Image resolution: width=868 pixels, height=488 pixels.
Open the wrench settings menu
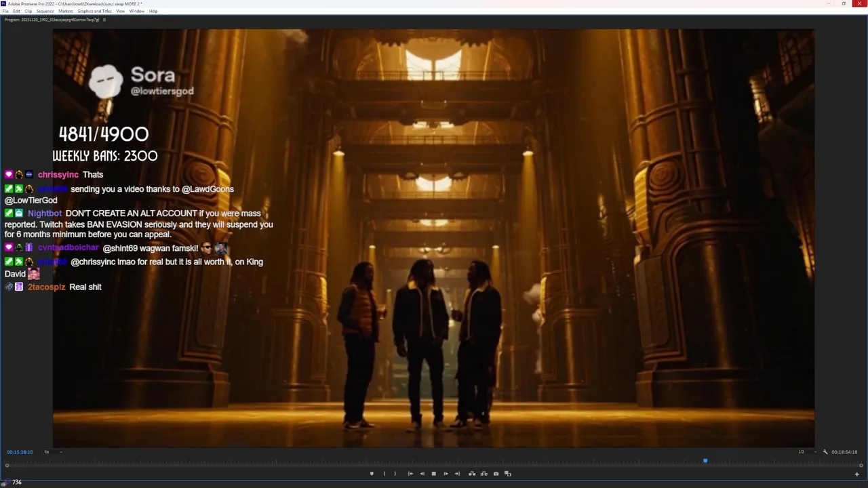coord(825,452)
